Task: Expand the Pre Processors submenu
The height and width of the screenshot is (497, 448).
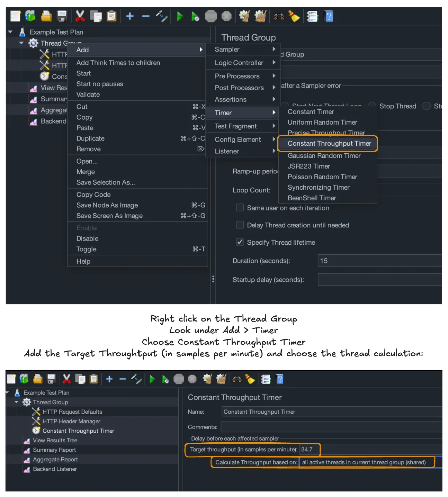Action: (x=243, y=76)
